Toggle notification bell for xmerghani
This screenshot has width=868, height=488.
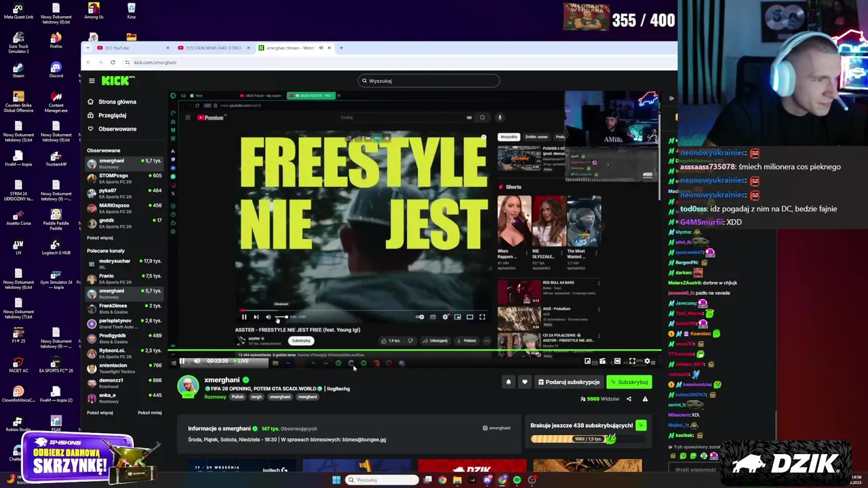pos(508,382)
